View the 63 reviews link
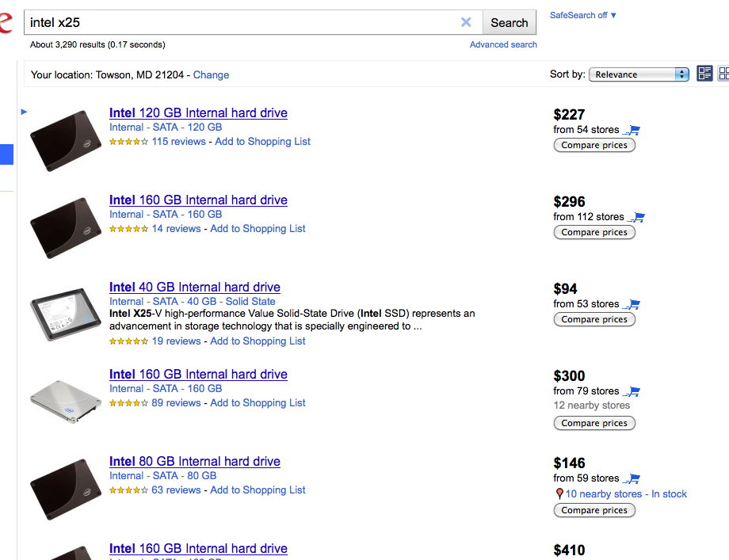 click(176, 490)
